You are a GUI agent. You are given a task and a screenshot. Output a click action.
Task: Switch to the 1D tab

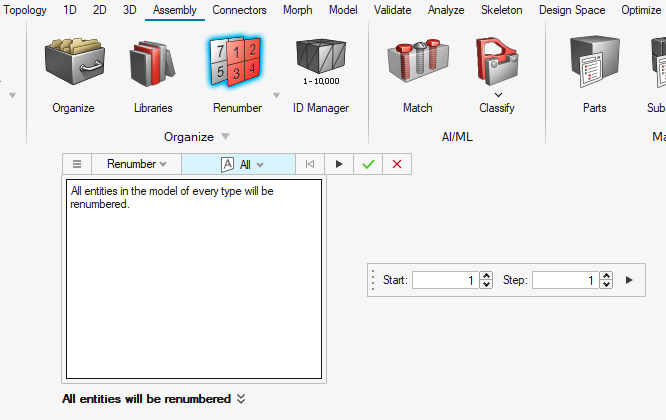pyautogui.click(x=70, y=10)
